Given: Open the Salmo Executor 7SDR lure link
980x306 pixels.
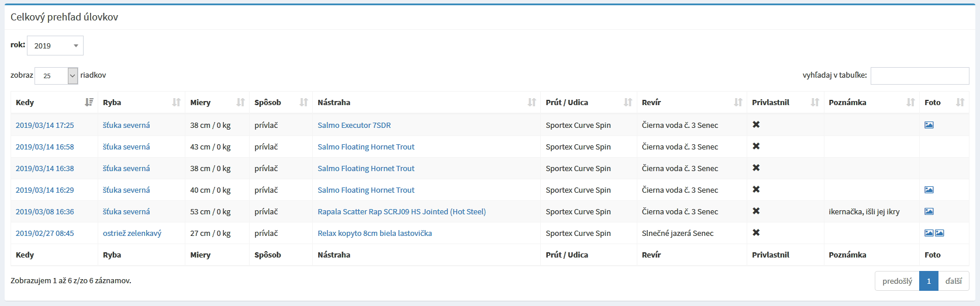Looking at the screenshot, I should pos(354,125).
